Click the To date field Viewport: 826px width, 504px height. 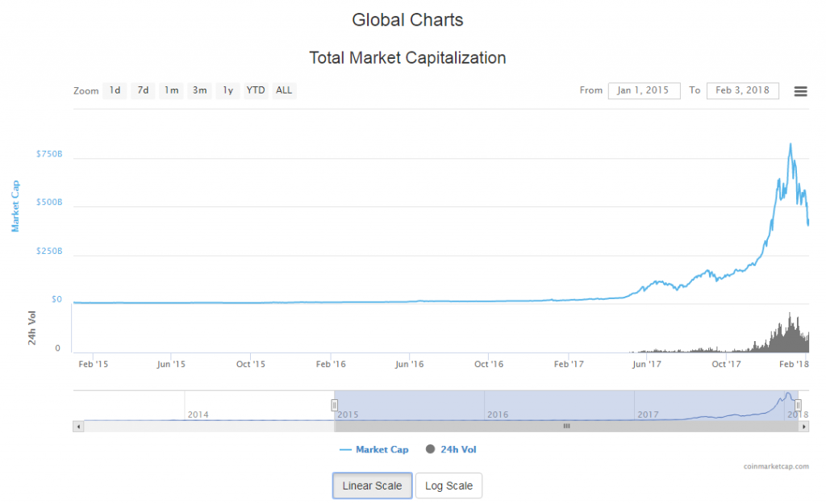(x=742, y=90)
